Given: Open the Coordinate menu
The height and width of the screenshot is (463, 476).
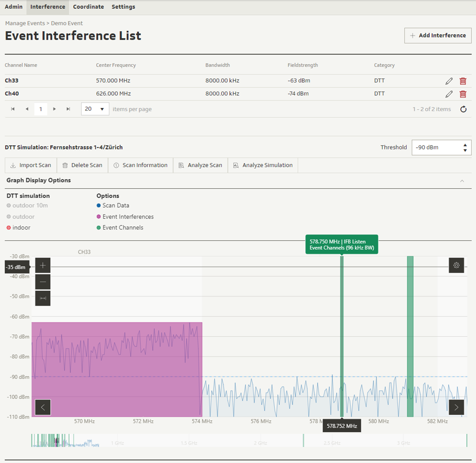Looking at the screenshot, I should (x=88, y=7).
